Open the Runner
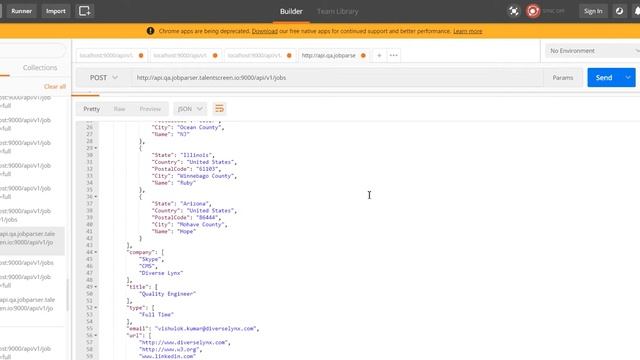This screenshot has height=360, width=640. (x=21, y=11)
